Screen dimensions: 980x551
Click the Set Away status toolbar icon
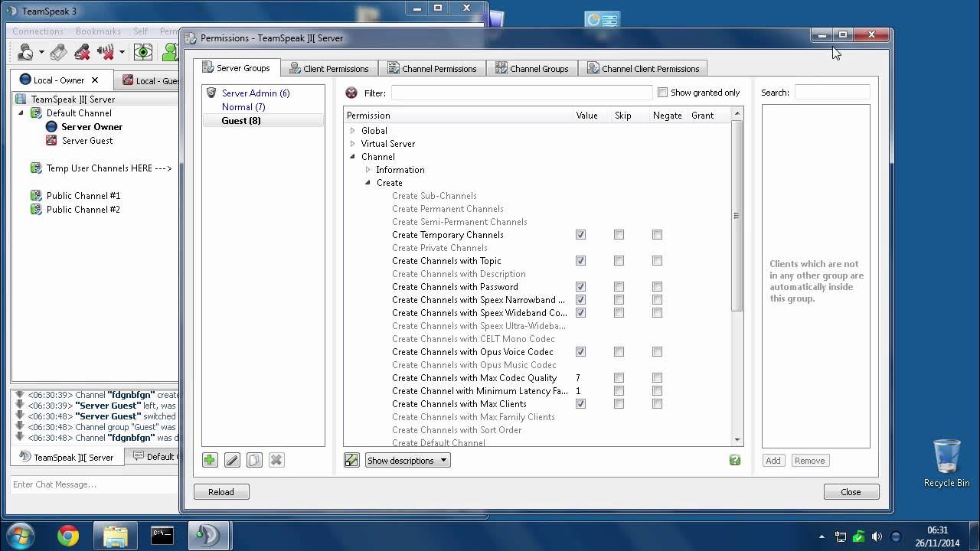click(x=25, y=52)
